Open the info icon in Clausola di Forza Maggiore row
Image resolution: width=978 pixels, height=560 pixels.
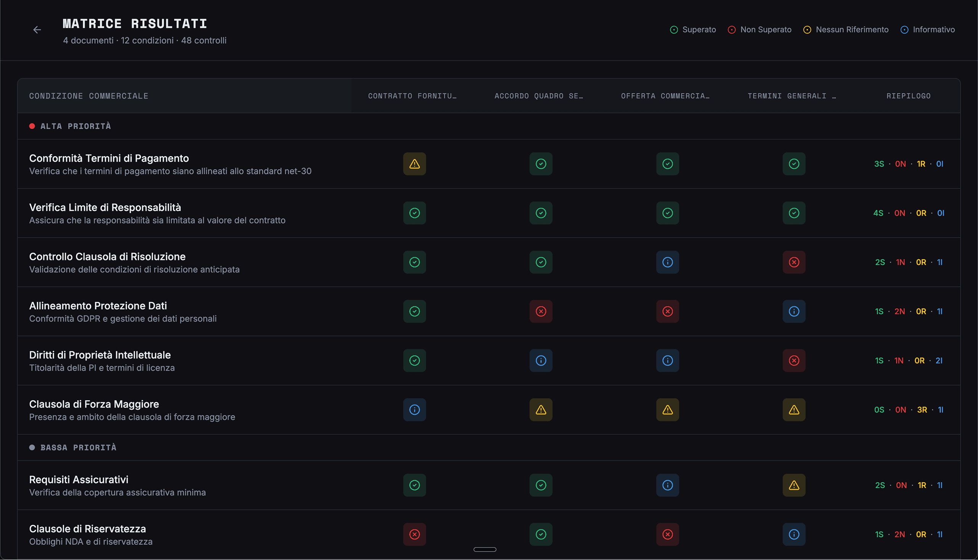[414, 410]
